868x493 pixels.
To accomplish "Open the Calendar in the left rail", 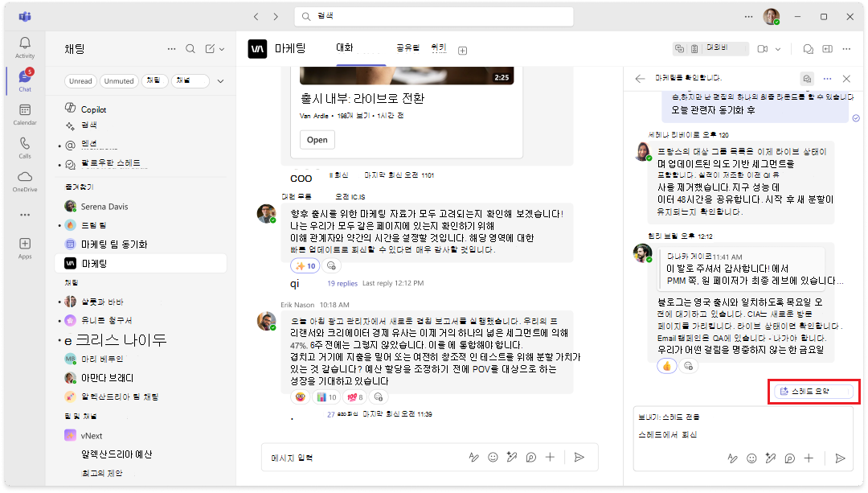I will (25, 115).
